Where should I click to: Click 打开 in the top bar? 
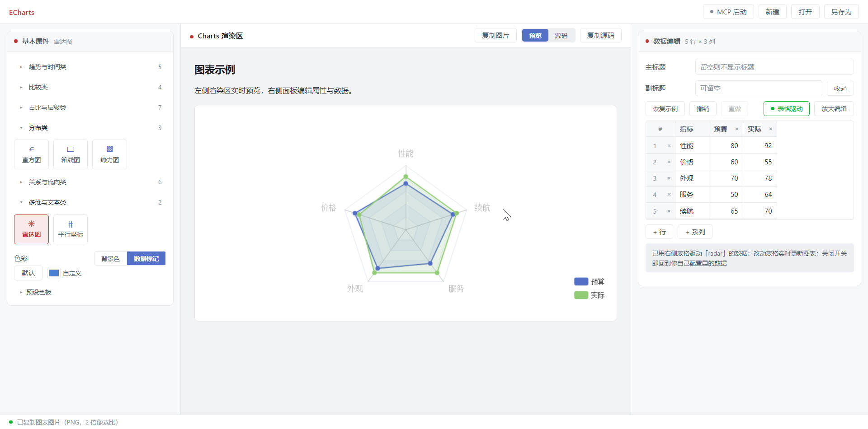(x=805, y=12)
